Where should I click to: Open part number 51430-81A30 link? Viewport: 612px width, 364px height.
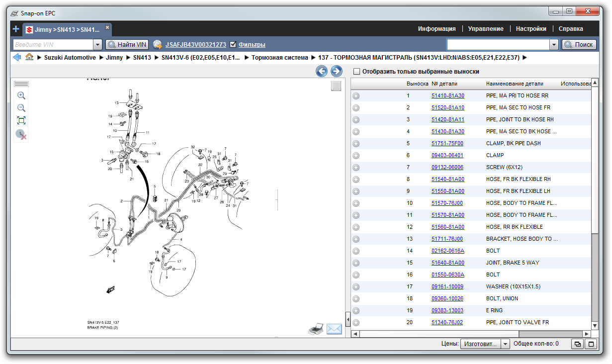coord(447,131)
